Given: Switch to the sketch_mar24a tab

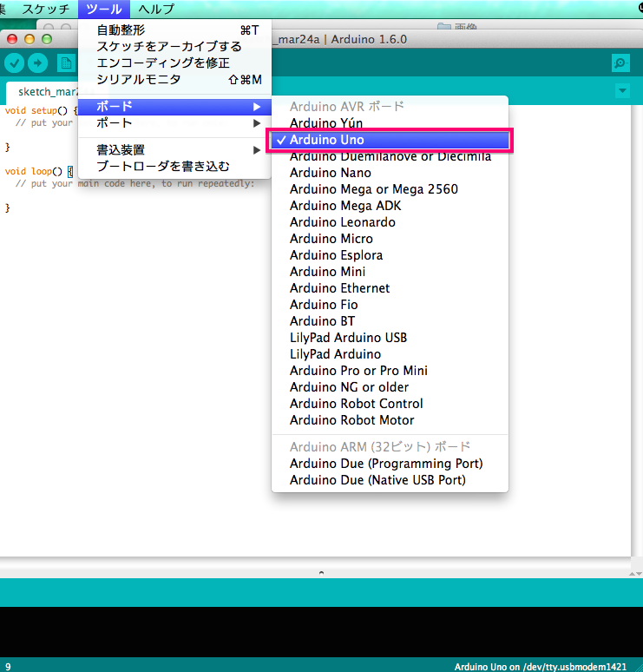Looking at the screenshot, I should coord(43,92).
